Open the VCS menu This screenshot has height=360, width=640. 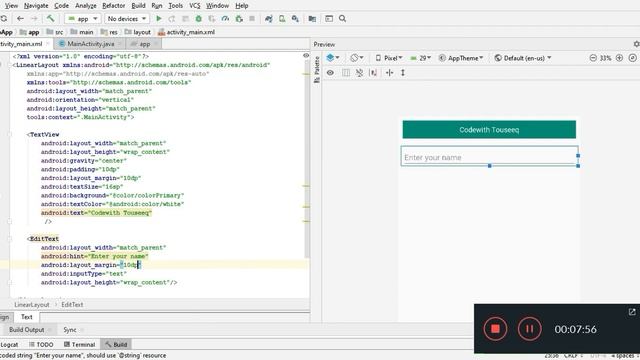tap(195, 6)
